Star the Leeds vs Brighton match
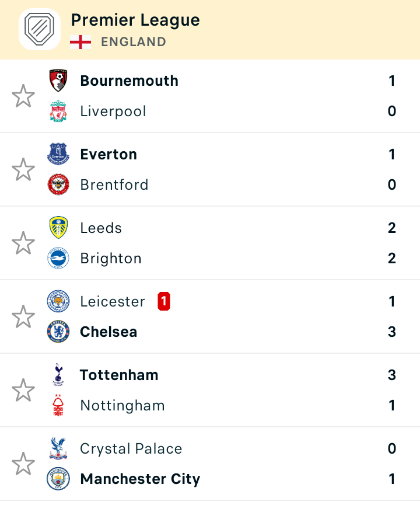 click(x=23, y=243)
